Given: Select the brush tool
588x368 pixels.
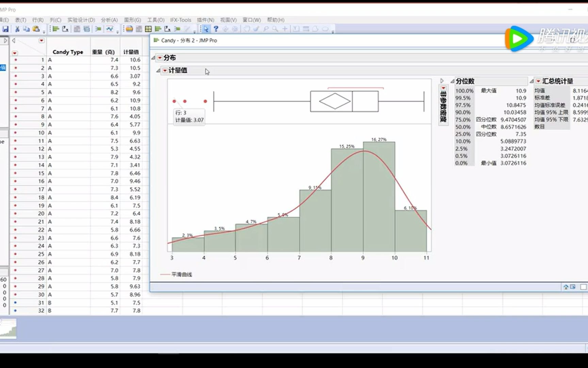Looking at the screenshot, I should [x=256, y=29].
